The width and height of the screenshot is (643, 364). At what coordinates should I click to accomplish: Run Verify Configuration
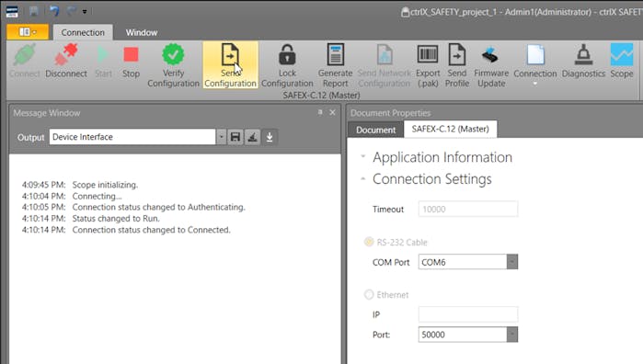(173, 65)
